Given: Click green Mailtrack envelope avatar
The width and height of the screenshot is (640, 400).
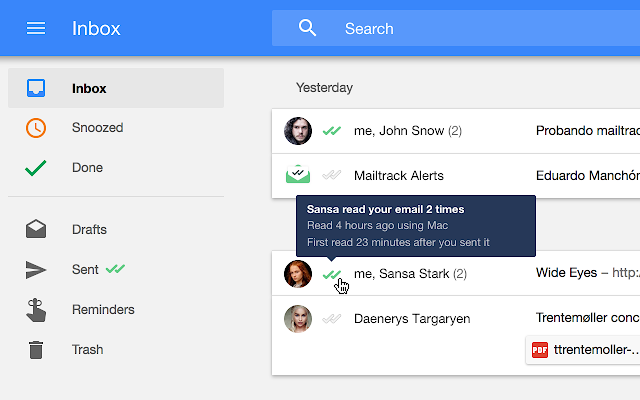Looking at the screenshot, I should pyautogui.click(x=298, y=174).
